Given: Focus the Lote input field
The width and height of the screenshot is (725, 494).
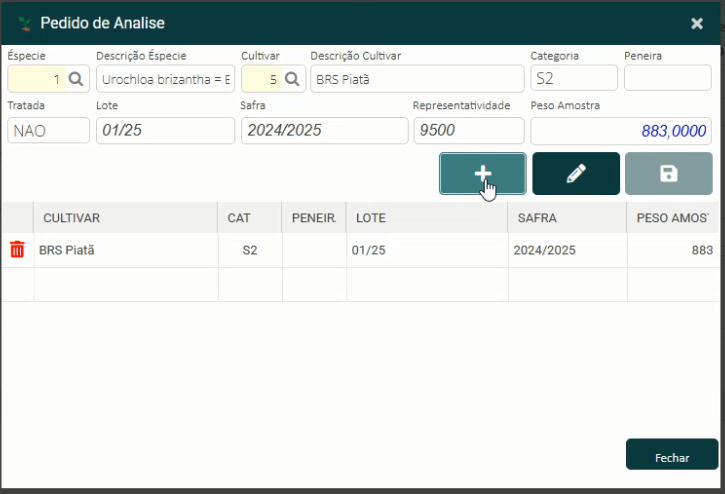Looking at the screenshot, I should click(x=163, y=131).
